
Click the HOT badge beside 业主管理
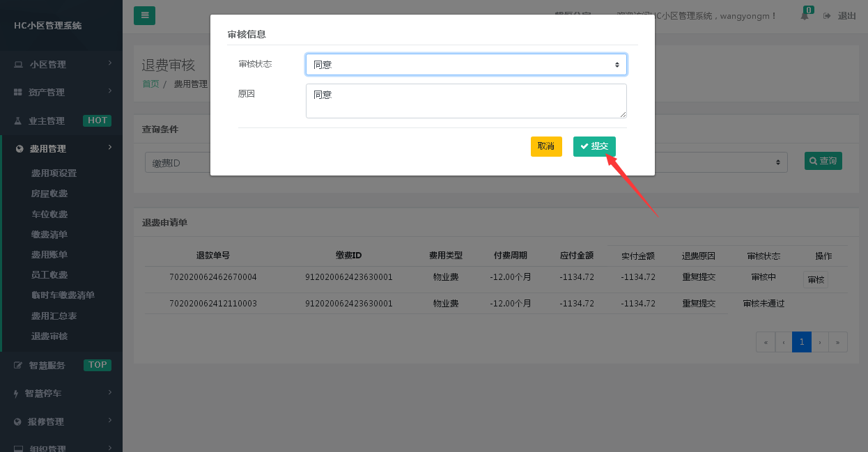(98, 120)
